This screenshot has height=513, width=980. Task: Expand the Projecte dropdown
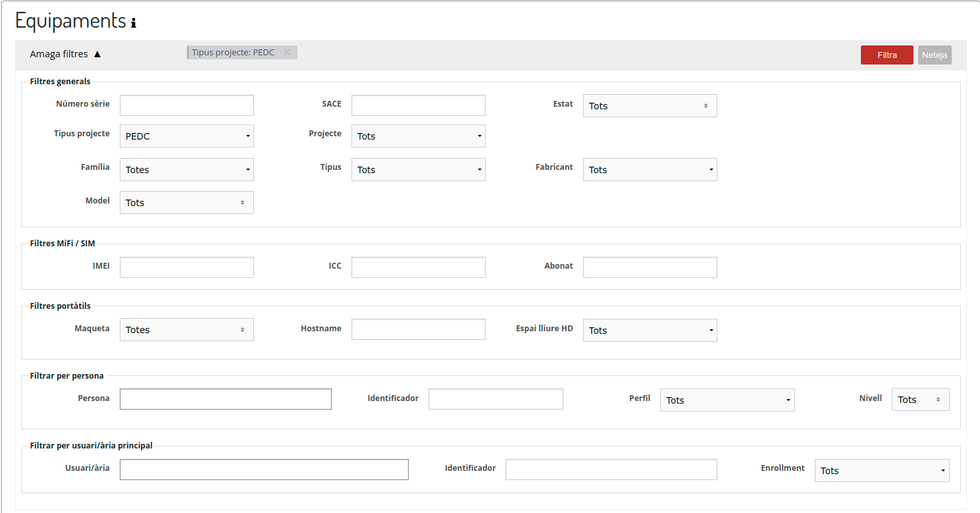coord(419,136)
